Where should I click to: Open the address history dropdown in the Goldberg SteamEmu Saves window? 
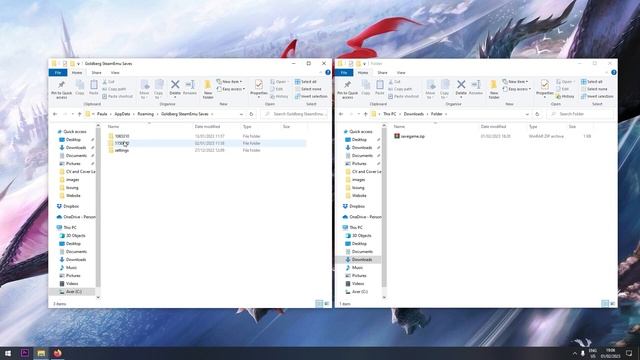coord(241,114)
